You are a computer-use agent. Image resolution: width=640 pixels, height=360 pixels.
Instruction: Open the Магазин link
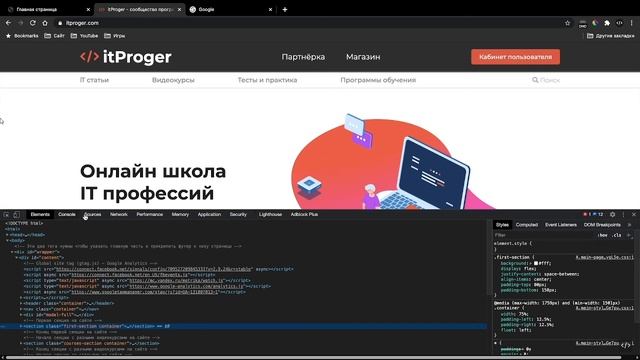coord(363,57)
